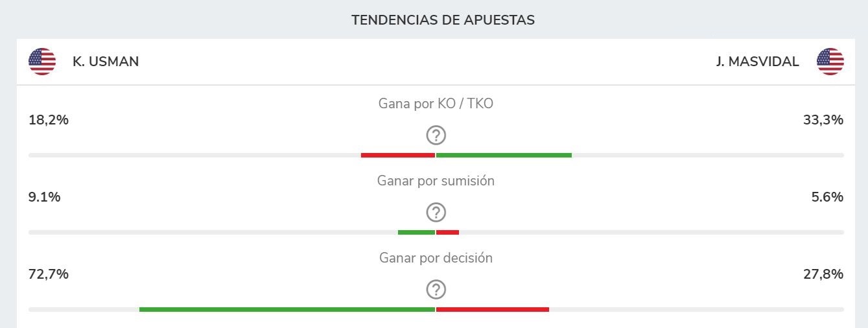Click Masvidal's 27,8% decision percentage
868x328 pixels.
click(x=823, y=274)
